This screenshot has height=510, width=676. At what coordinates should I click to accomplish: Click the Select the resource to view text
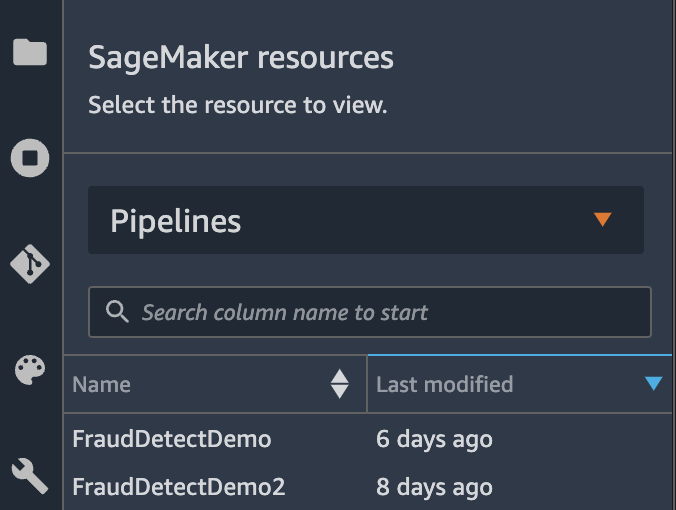238,105
